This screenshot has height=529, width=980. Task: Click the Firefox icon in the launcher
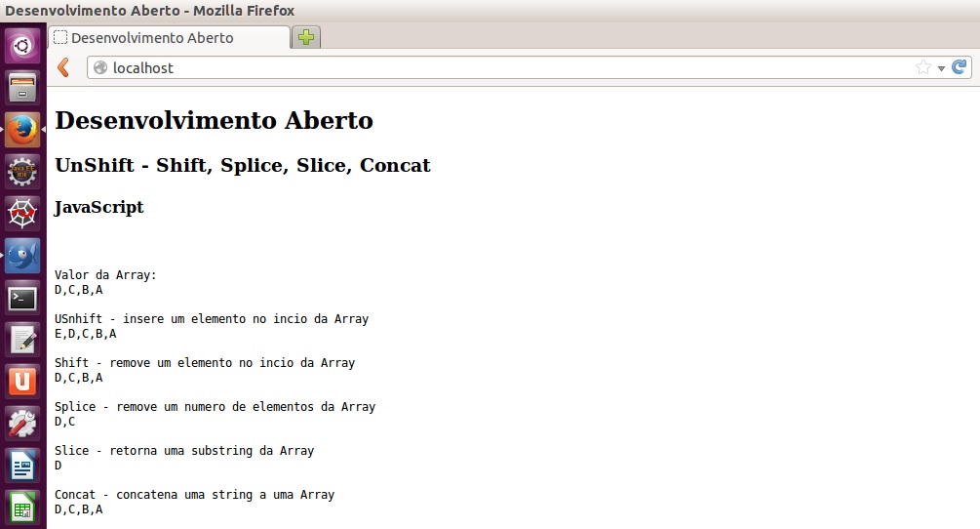point(22,130)
